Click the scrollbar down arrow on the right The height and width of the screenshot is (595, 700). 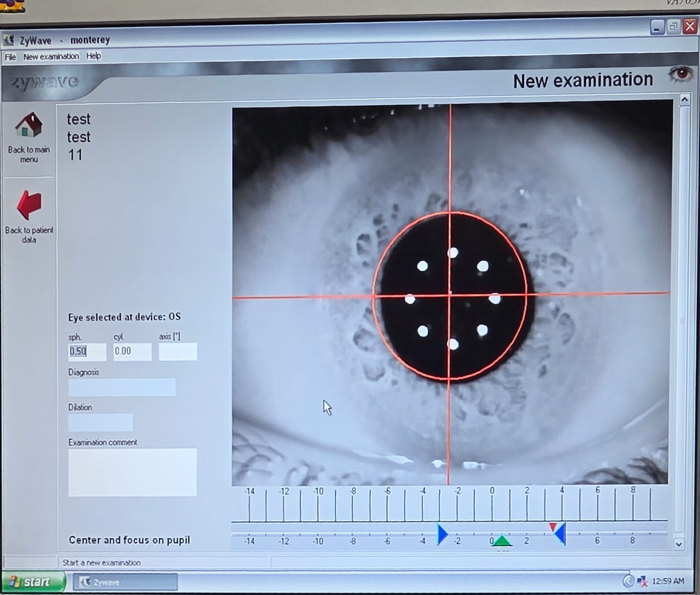point(679,544)
